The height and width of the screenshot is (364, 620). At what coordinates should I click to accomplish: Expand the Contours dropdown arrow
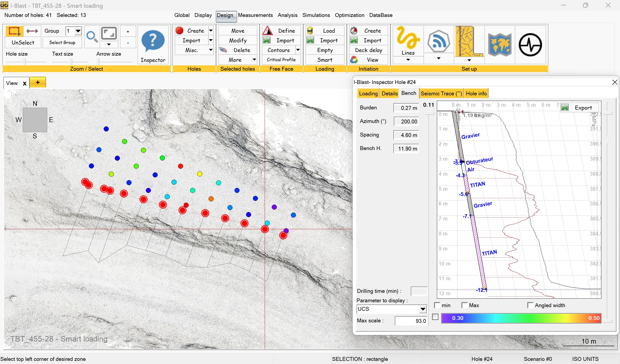click(298, 50)
